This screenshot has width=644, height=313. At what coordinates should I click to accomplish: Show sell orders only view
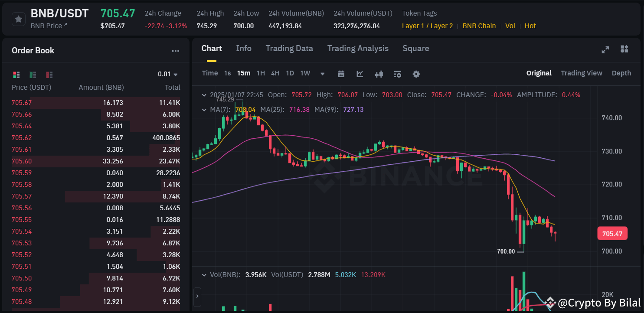coord(49,75)
